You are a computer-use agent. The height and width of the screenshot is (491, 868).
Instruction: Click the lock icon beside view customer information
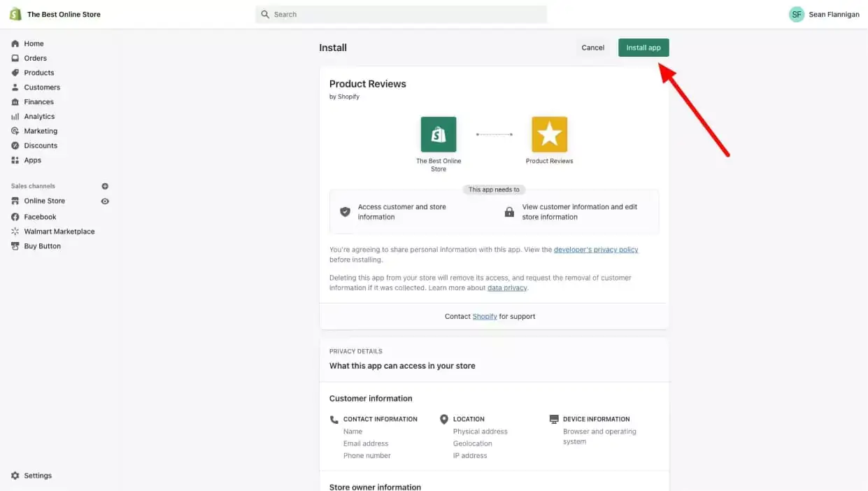click(x=509, y=212)
